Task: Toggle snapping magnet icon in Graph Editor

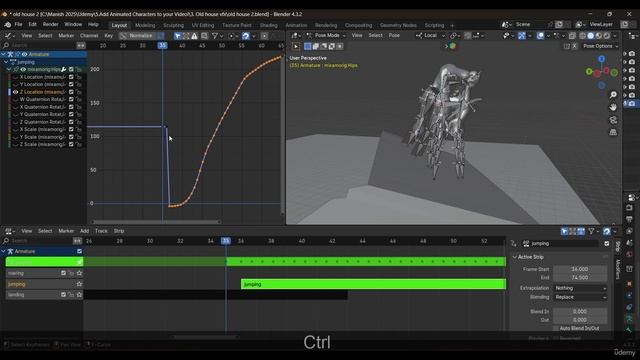Action: pyautogui.click(x=245, y=36)
